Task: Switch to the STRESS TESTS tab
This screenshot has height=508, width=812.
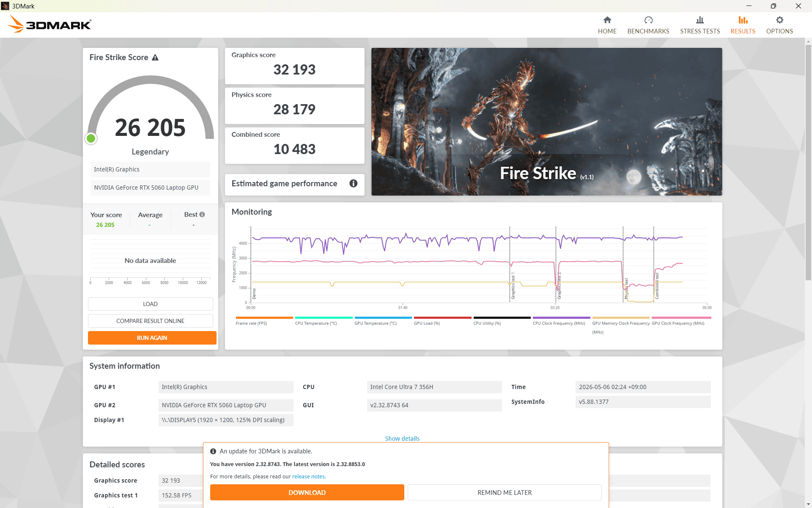Action: pyautogui.click(x=700, y=25)
